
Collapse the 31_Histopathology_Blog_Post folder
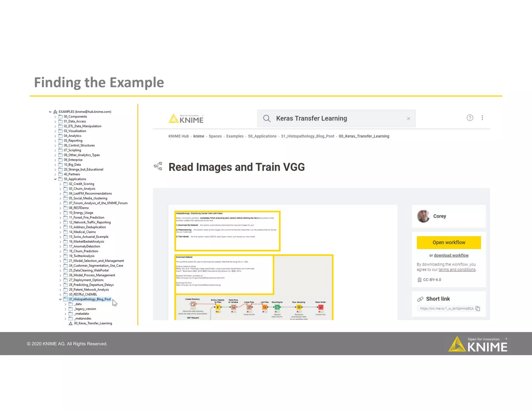(x=60, y=299)
